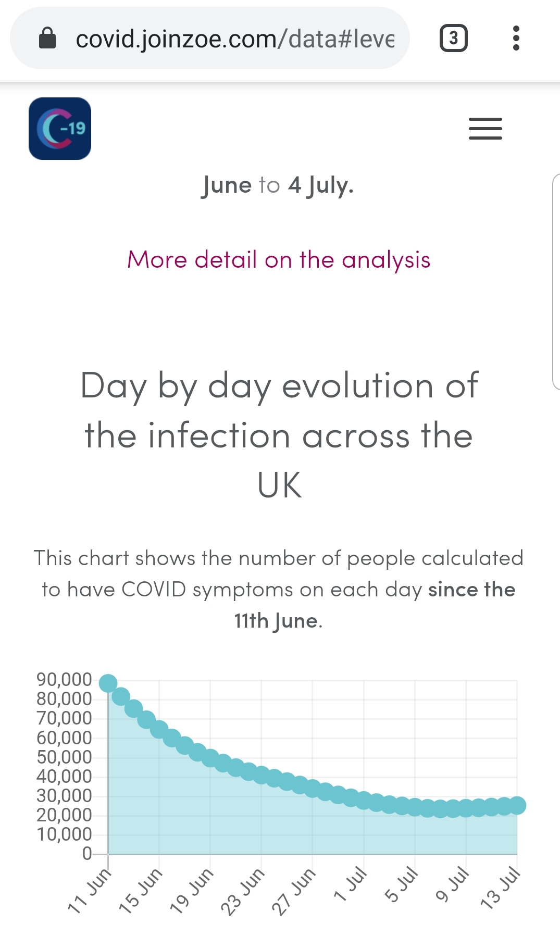Click the 23 Jun chart data point

pyautogui.click(x=262, y=775)
